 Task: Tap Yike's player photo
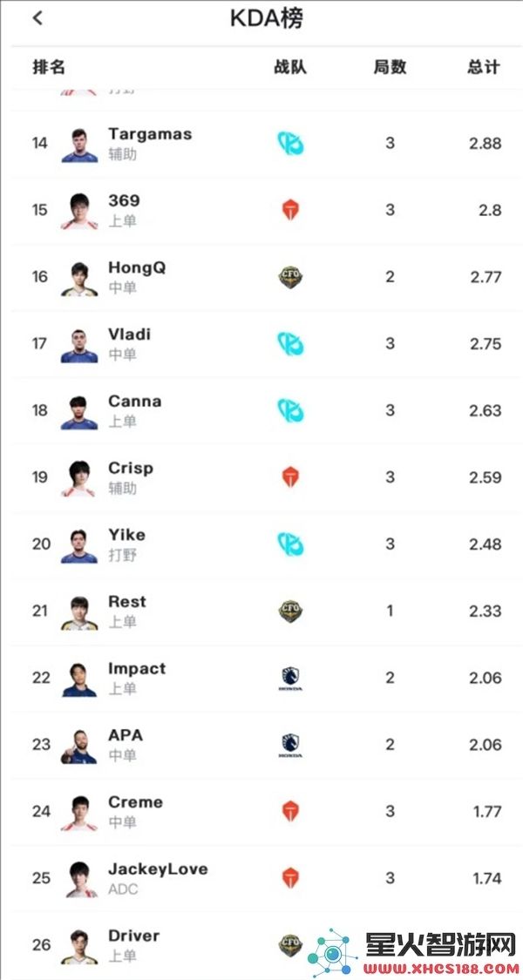pos(79,545)
